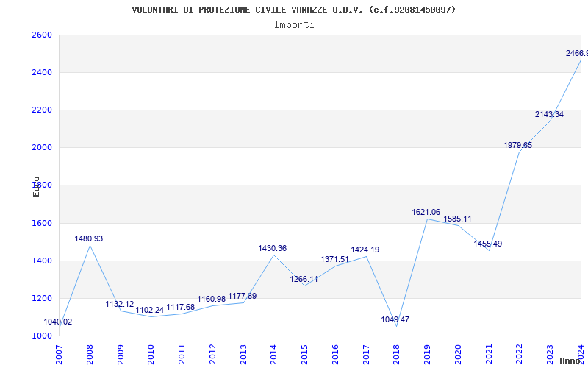Click the data label 1040.02

click(x=58, y=322)
